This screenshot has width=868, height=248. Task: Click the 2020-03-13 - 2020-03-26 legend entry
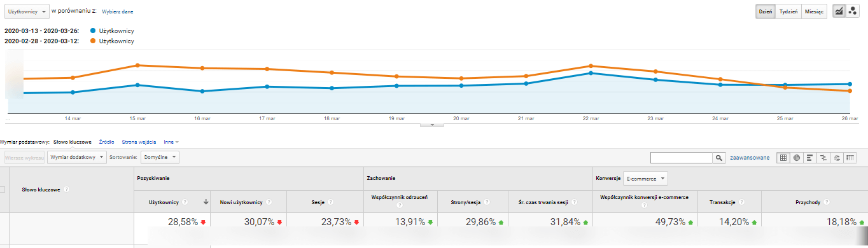69,31
